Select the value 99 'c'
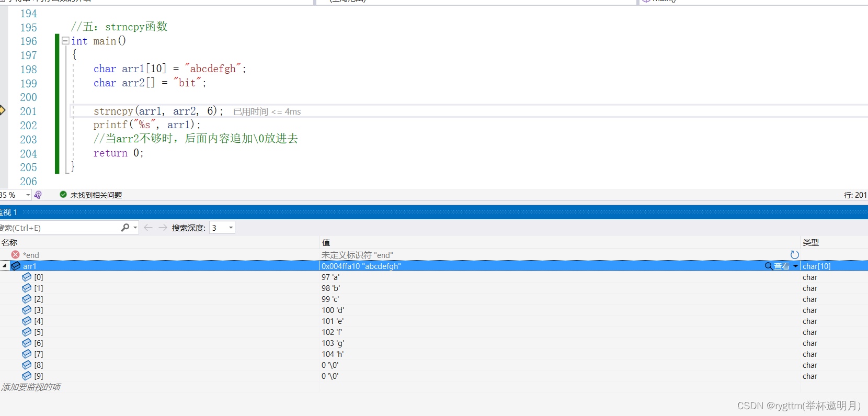 point(330,299)
